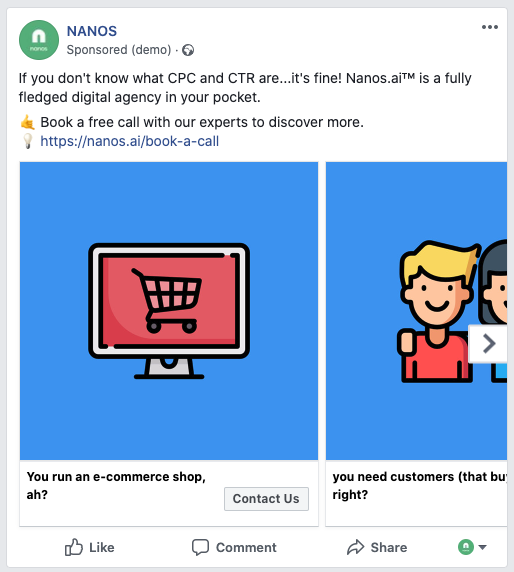Click the globe public audience icon
Image resolution: width=514 pixels, height=572 pixels.
[x=188, y=50]
